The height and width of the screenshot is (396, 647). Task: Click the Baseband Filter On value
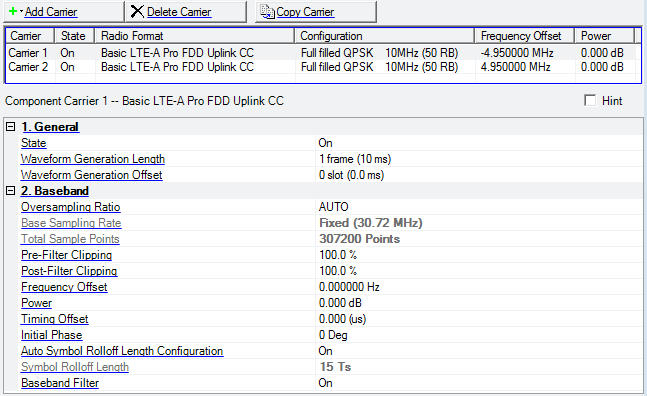(325, 383)
